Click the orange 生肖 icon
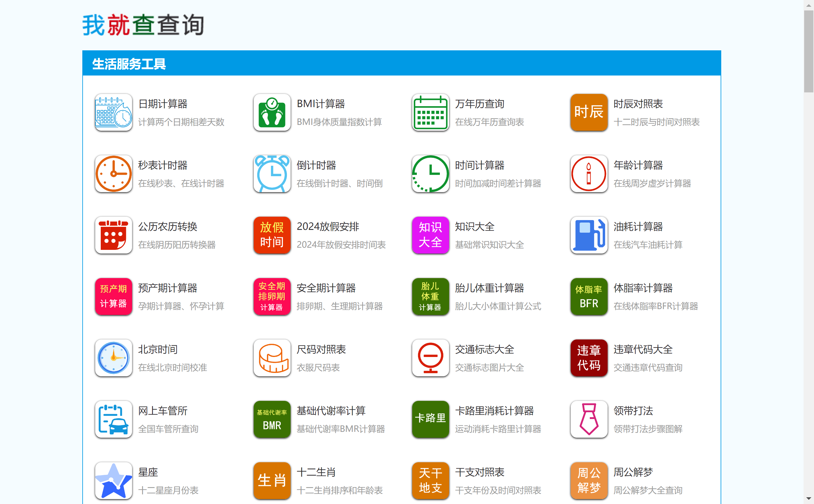814x504 pixels. tap(272, 480)
